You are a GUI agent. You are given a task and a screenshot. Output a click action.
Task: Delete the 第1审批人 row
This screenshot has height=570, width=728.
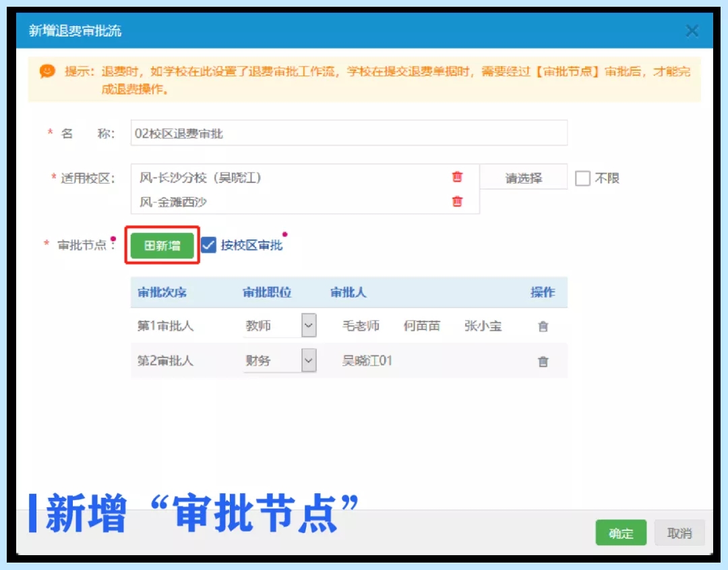pos(543,326)
